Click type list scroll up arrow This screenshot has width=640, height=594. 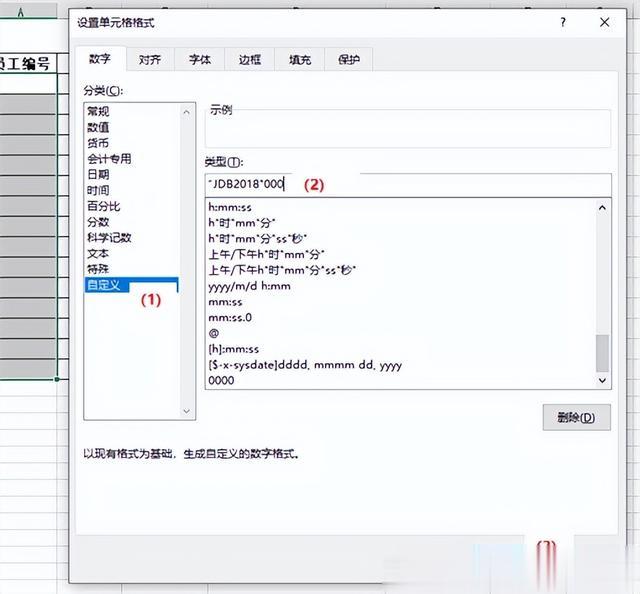(x=602, y=208)
